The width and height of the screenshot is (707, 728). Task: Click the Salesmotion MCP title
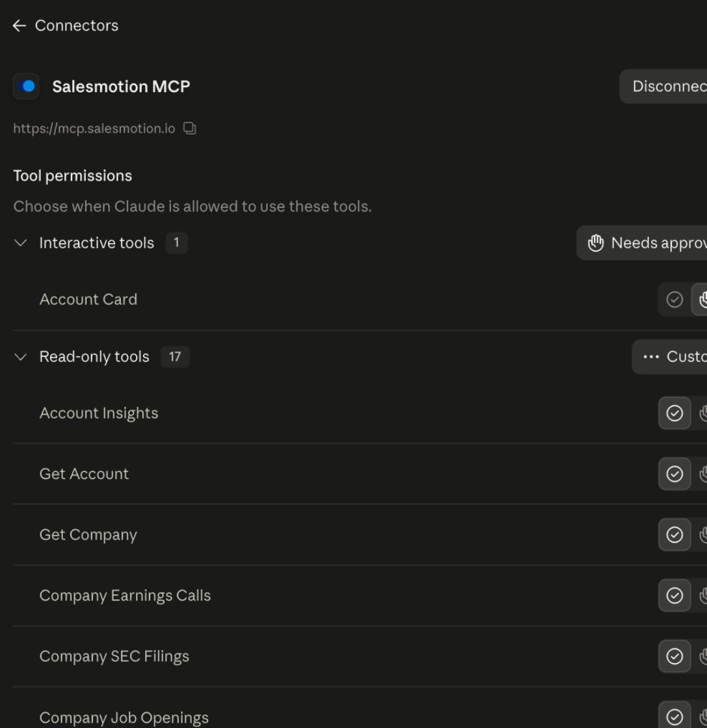(121, 86)
